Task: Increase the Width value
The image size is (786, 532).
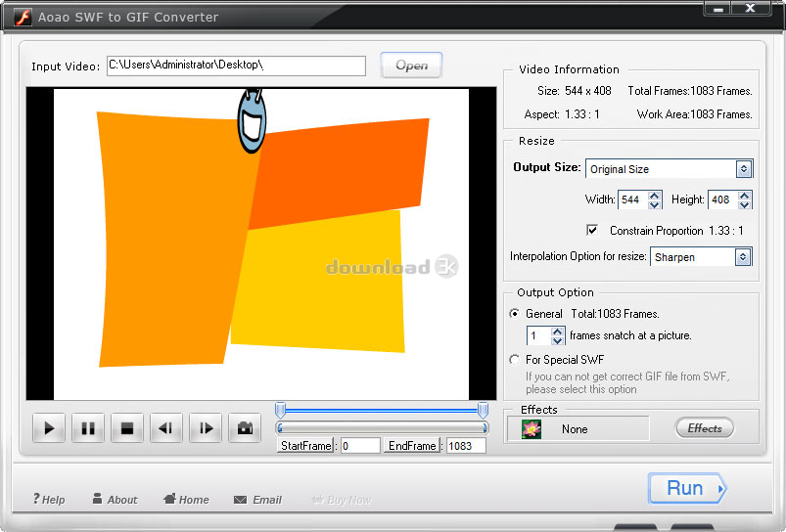Action: click(x=654, y=195)
